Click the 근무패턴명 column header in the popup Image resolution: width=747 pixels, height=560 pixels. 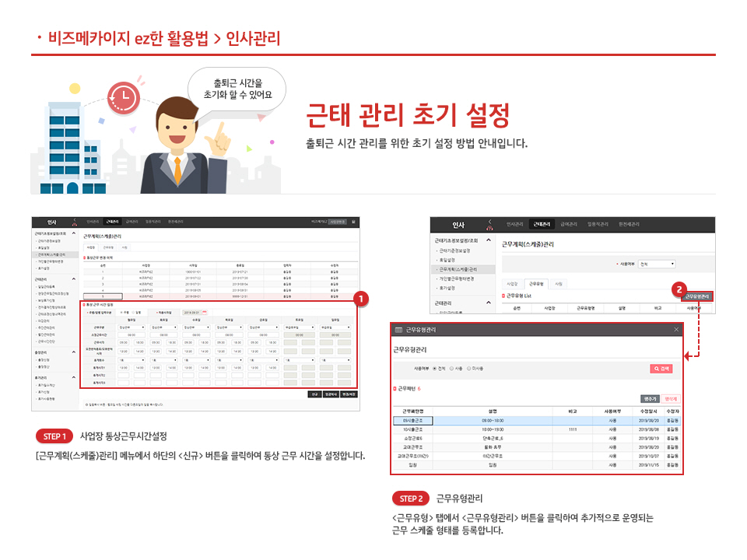click(x=413, y=411)
